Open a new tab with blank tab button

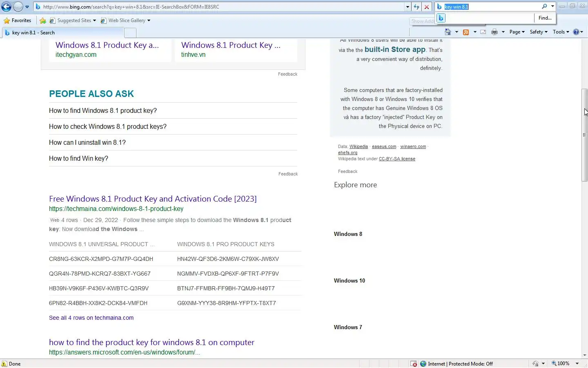pos(130,33)
